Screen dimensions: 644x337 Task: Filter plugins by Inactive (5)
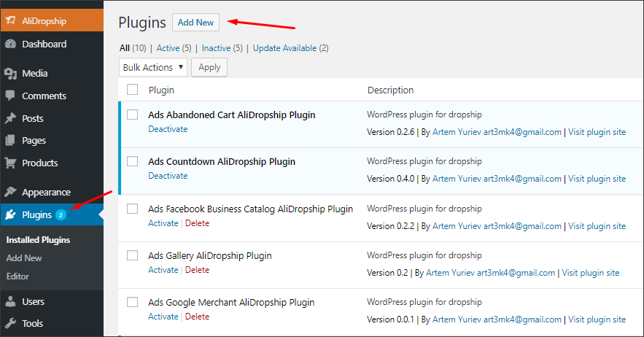click(222, 48)
